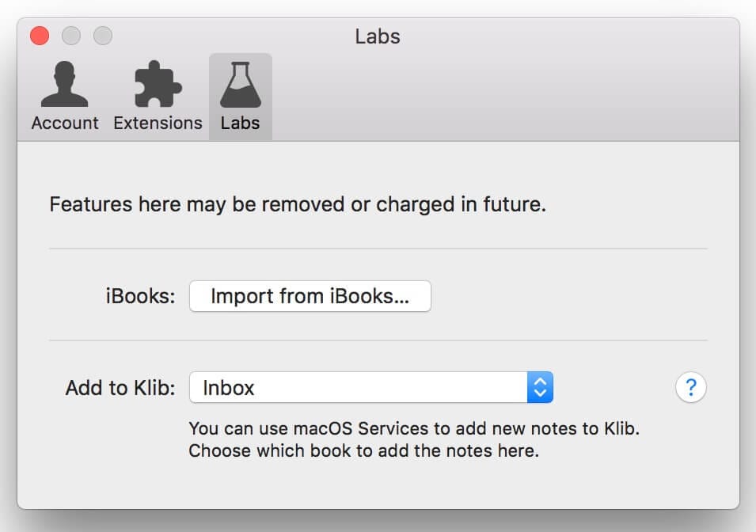Close the Labs preferences window
This screenshot has width=756, height=532.
(x=40, y=36)
